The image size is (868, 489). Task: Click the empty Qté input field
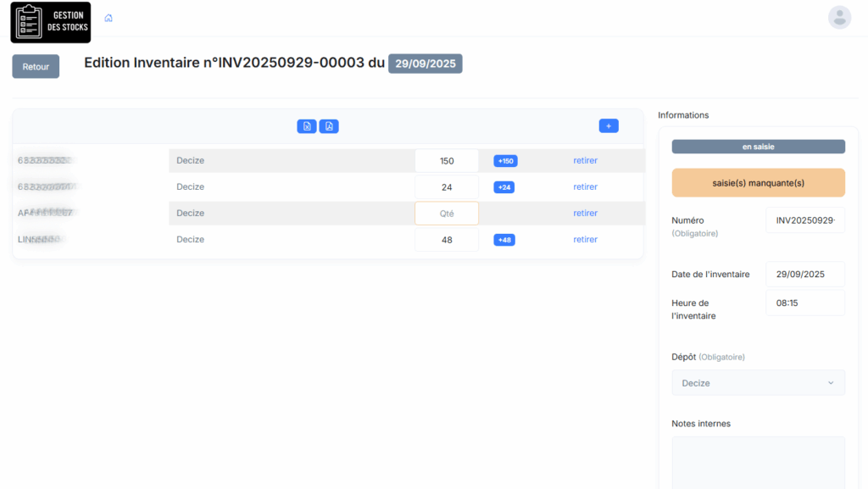[x=447, y=214]
